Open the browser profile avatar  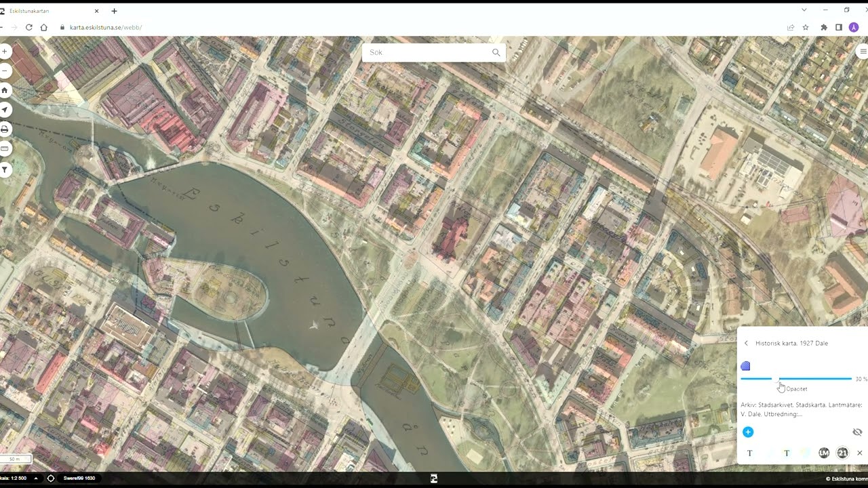point(854,27)
